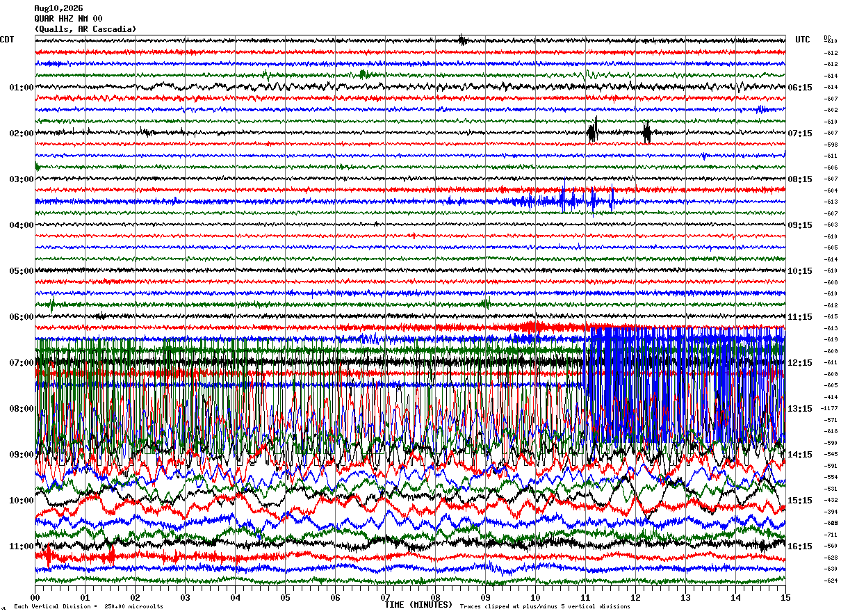The image size is (841, 616).
Task: Click the 01:00 CDT time label
Action: (22, 88)
